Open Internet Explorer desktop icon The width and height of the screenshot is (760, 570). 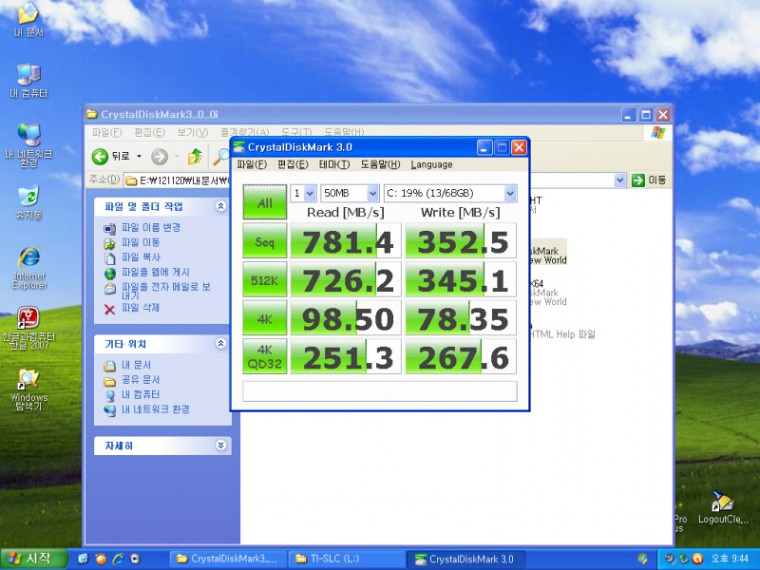pyautogui.click(x=29, y=268)
